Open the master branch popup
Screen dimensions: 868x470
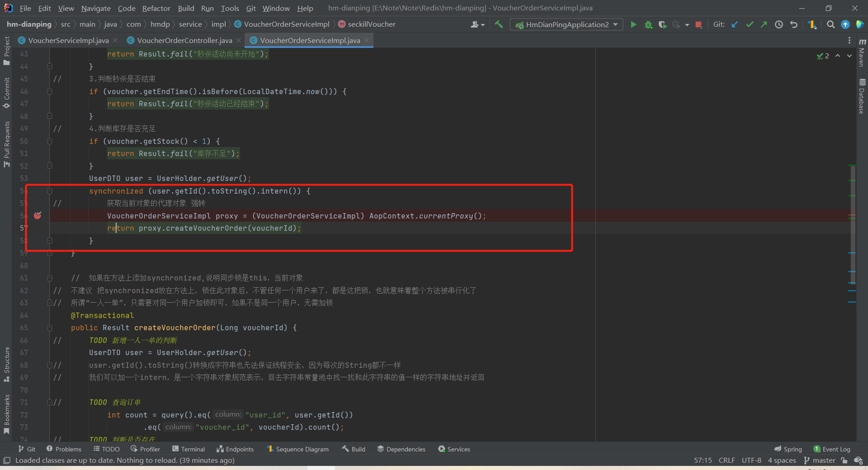[819, 460]
